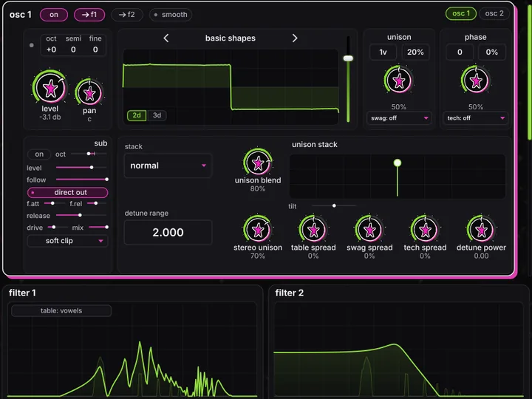
Task: Click the phase 0 value field
Action: coord(460,52)
